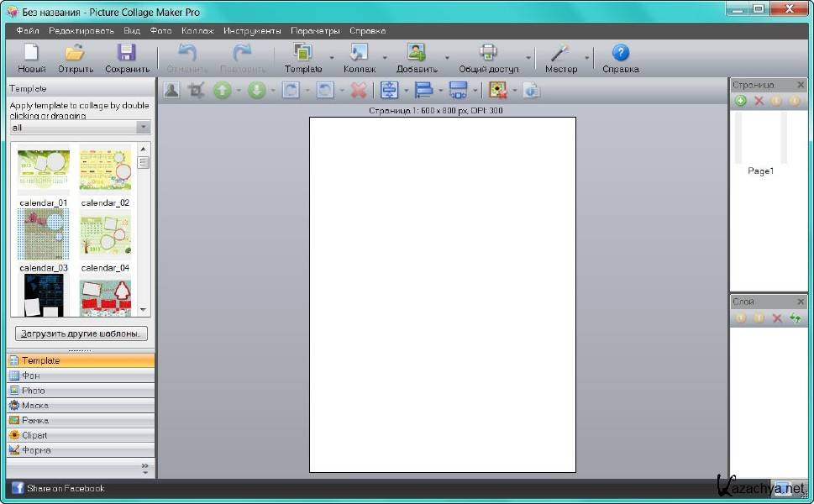This screenshot has width=814, height=504.
Task: Expand the Template toolbar dropdown arrow
Action: pyautogui.click(x=332, y=58)
